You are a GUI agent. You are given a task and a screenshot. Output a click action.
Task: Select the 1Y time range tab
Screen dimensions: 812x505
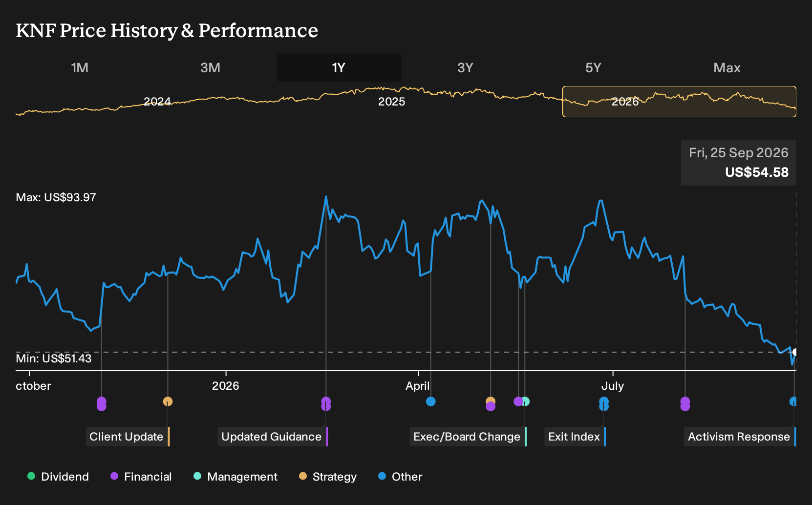339,67
